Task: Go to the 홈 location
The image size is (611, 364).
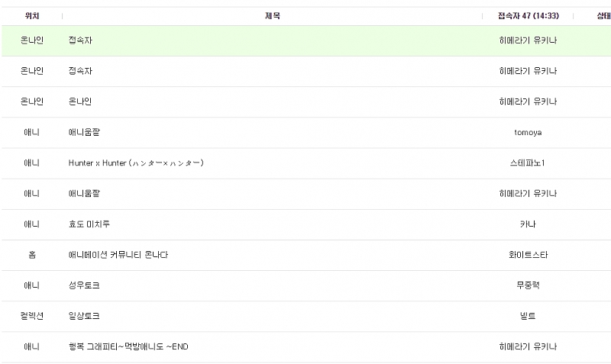Action: click(31, 255)
